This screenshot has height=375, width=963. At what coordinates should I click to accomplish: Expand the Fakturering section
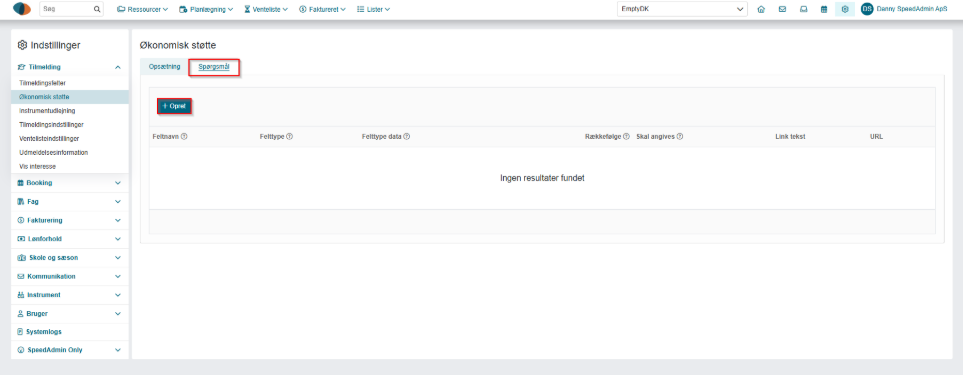click(69, 220)
